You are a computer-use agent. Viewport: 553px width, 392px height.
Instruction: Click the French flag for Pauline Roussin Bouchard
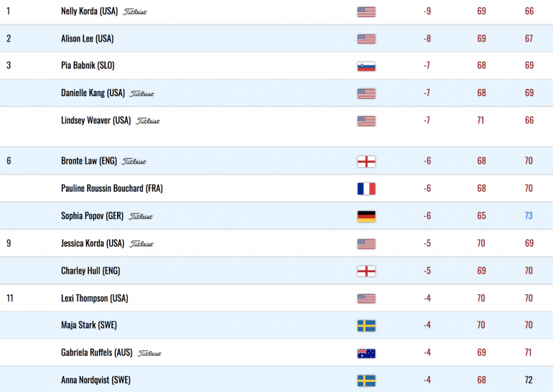[366, 189]
